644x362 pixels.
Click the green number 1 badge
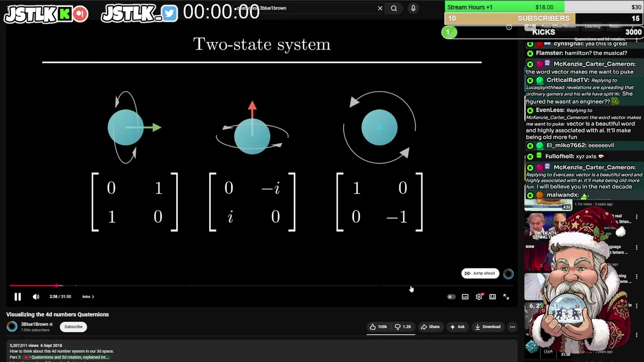pos(449,32)
